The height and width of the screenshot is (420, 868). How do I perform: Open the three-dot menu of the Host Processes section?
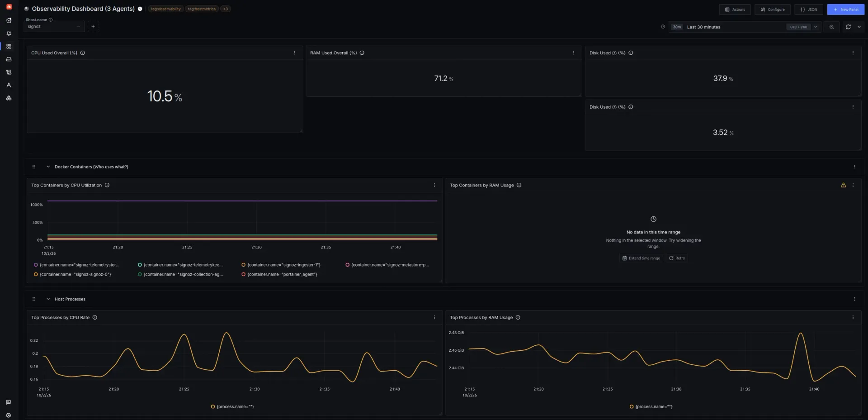pos(854,299)
